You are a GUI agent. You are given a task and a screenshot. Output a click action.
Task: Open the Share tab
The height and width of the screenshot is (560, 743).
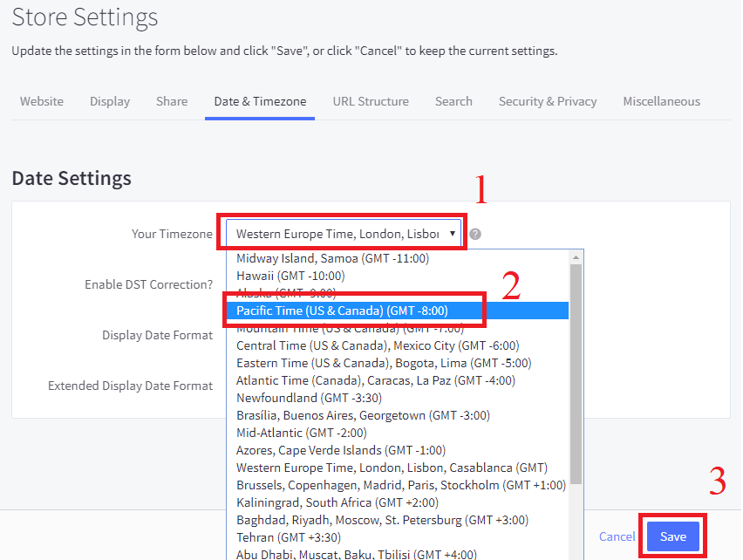click(x=172, y=101)
